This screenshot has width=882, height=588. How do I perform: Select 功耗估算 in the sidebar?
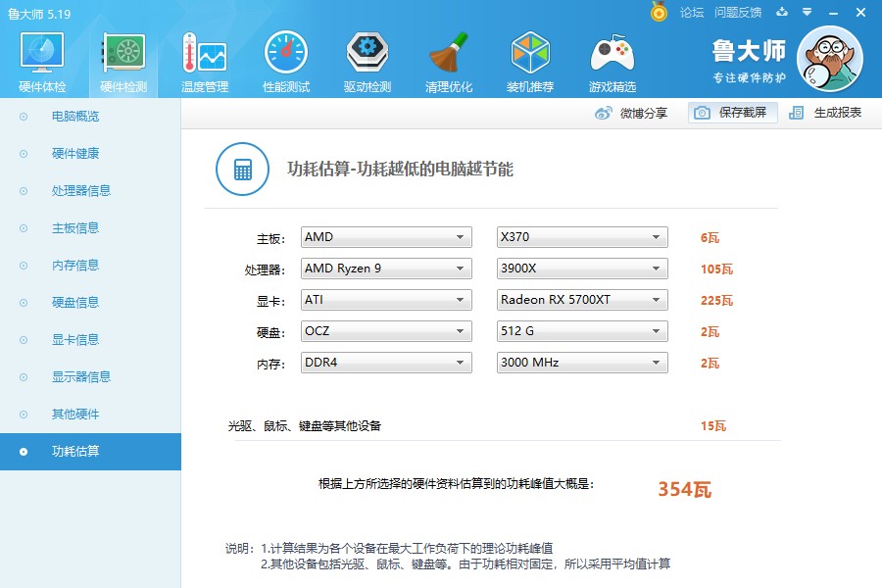coord(90,451)
